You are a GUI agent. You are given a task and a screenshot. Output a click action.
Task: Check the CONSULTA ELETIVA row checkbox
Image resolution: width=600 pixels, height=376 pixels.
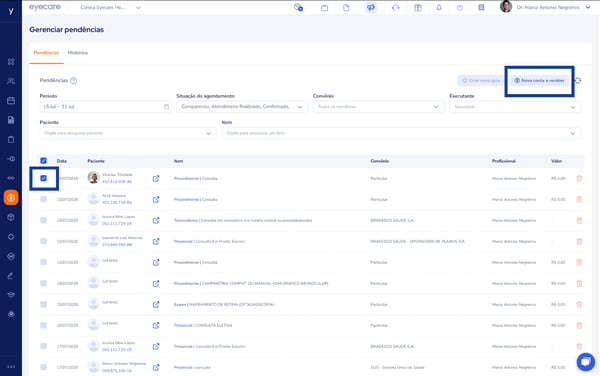[43, 326]
